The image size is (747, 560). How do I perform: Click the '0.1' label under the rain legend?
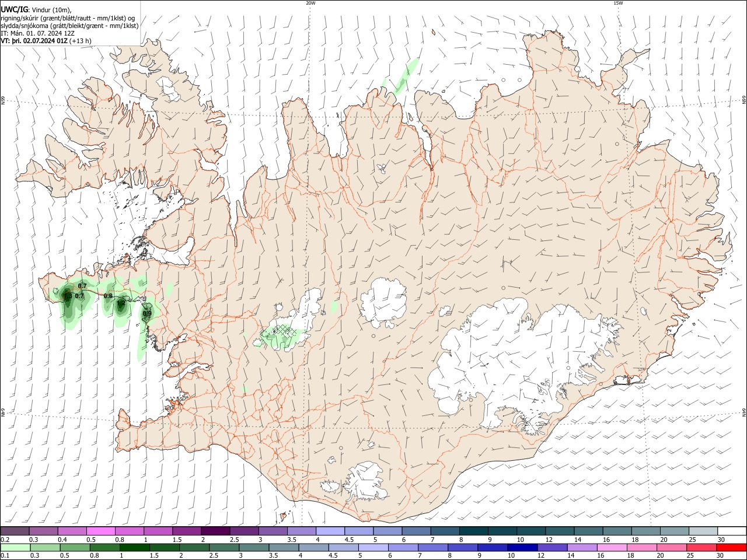point(5,556)
